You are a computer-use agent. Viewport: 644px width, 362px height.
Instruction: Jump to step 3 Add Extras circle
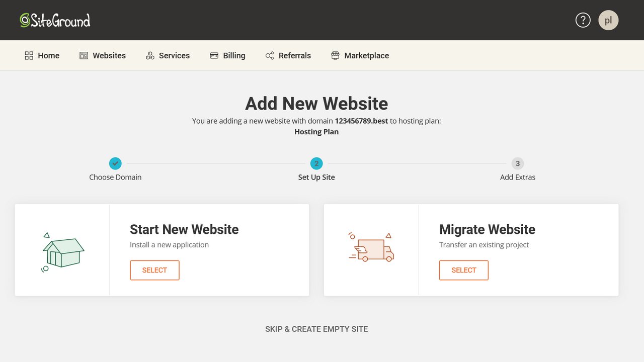pos(518,163)
